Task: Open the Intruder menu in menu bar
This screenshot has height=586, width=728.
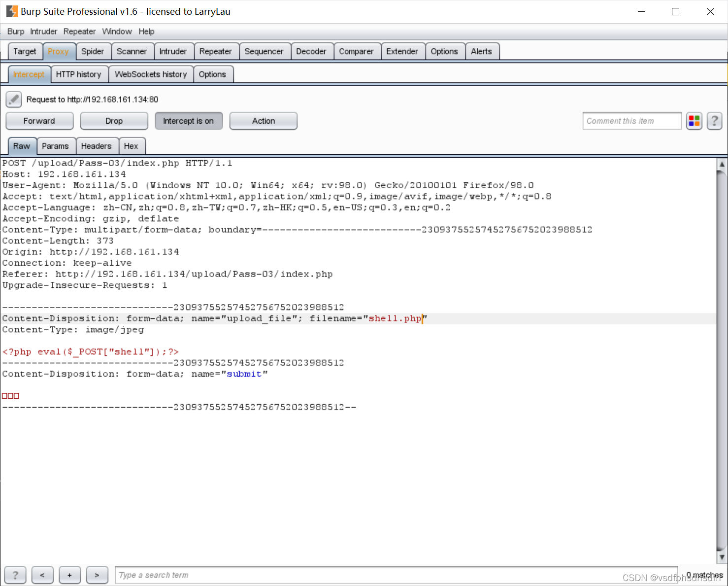Action: point(44,32)
